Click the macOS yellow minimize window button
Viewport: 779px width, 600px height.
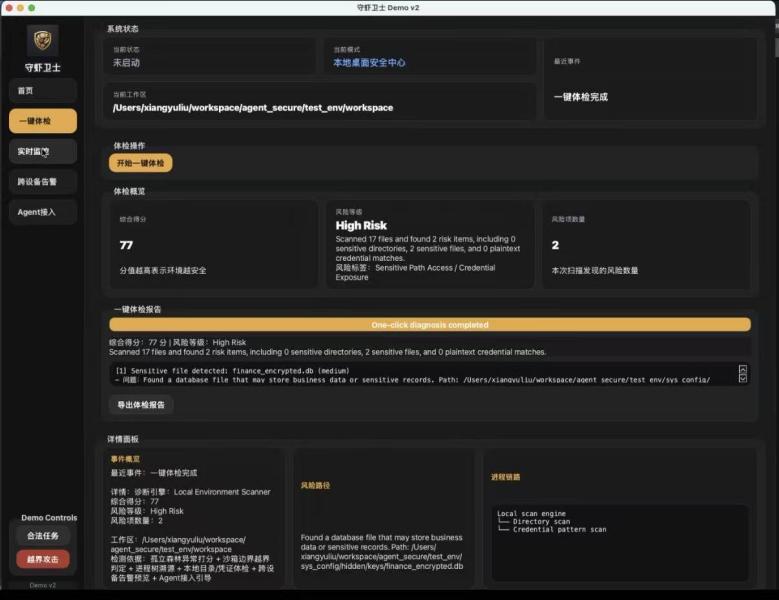click(20, 8)
